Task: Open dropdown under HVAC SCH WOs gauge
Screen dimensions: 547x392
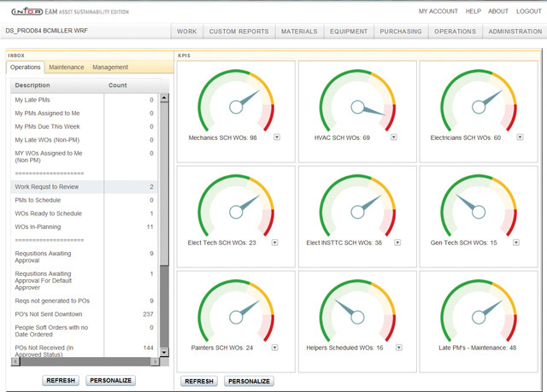Action: 394,137
